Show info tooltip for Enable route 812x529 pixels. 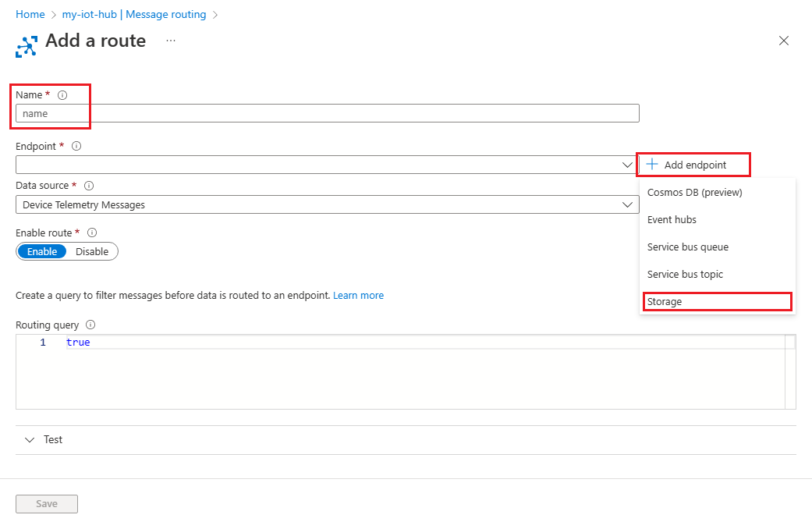click(92, 233)
